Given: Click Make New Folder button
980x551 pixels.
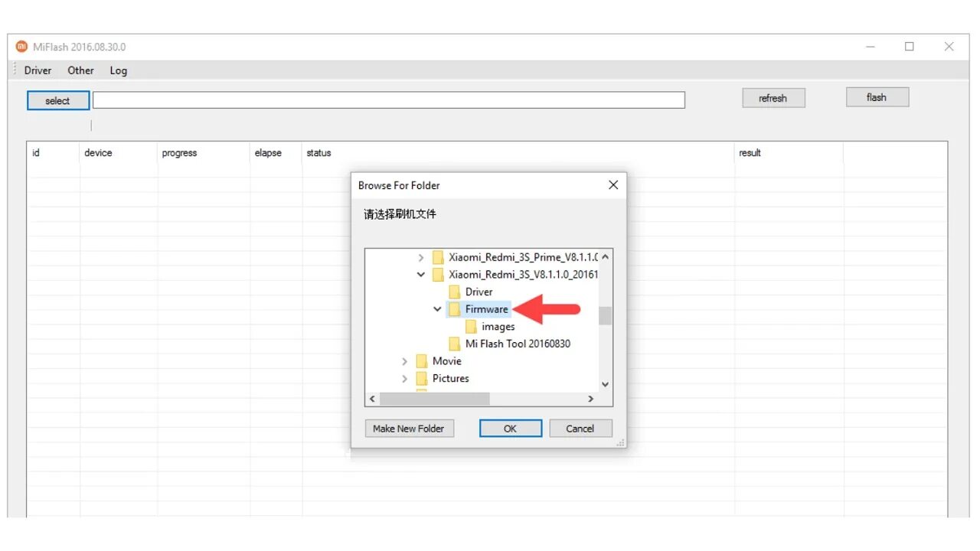Looking at the screenshot, I should [408, 429].
